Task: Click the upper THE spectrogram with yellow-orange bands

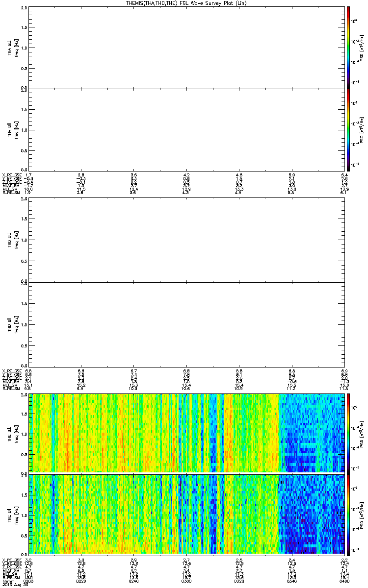Action: (x=186, y=433)
